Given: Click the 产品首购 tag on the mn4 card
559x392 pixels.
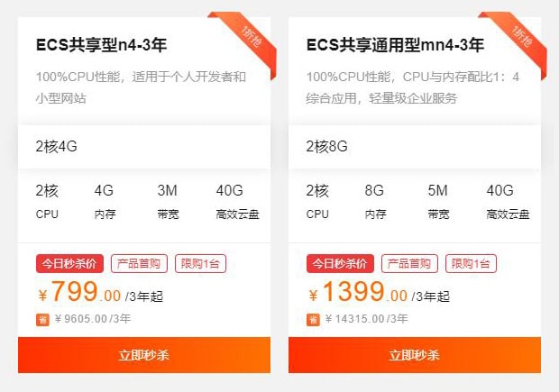Looking at the screenshot, I should point(409,264).
